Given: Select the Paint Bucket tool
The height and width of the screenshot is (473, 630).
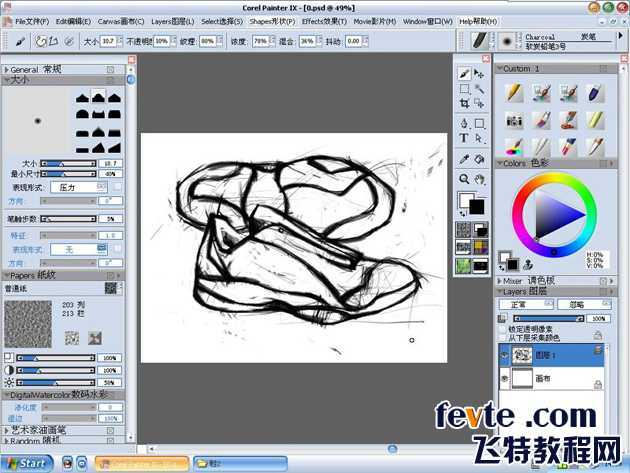Looking at the screenshot, I should pos(479,160).
